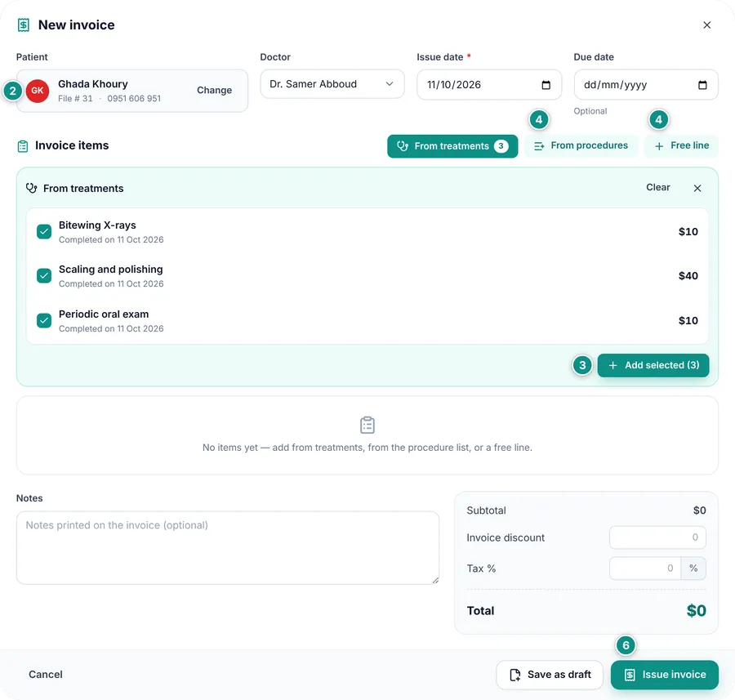Uncheck Scaling and polishing treatment

click(x=44, y=276)
